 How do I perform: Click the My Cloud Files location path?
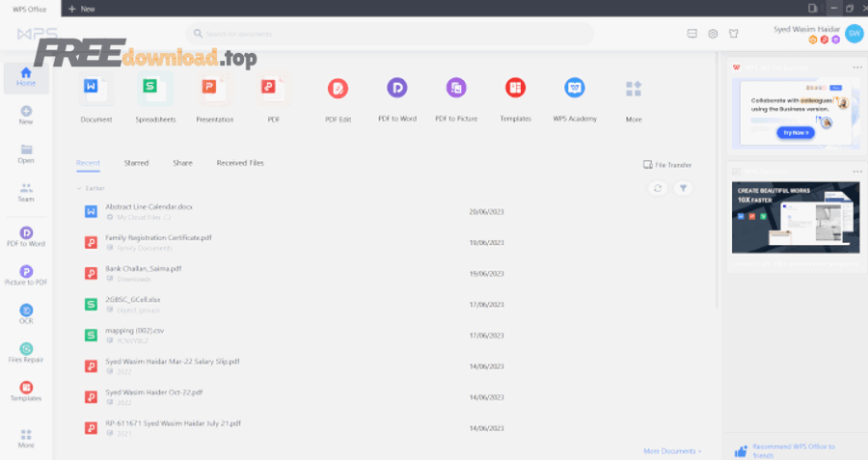[140, 217]
